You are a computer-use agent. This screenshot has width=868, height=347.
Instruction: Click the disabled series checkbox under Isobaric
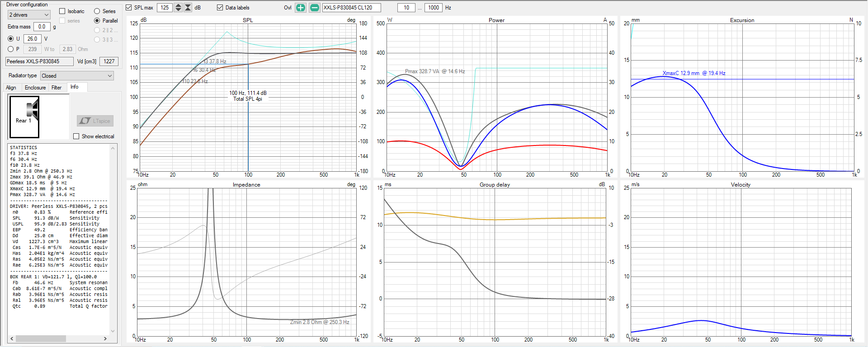click(62, 21)
